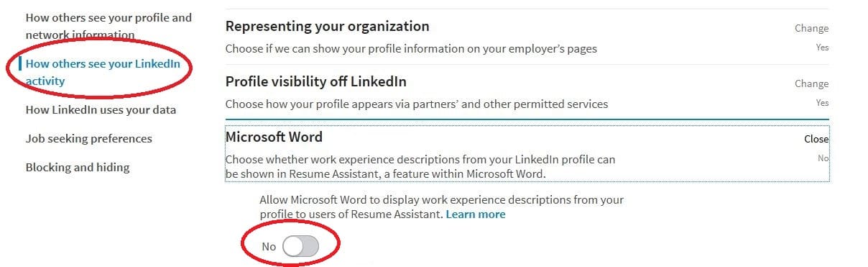Collapse the Microsoft Word heading
Screen dimensions: 868x267
tap(274, 137)
